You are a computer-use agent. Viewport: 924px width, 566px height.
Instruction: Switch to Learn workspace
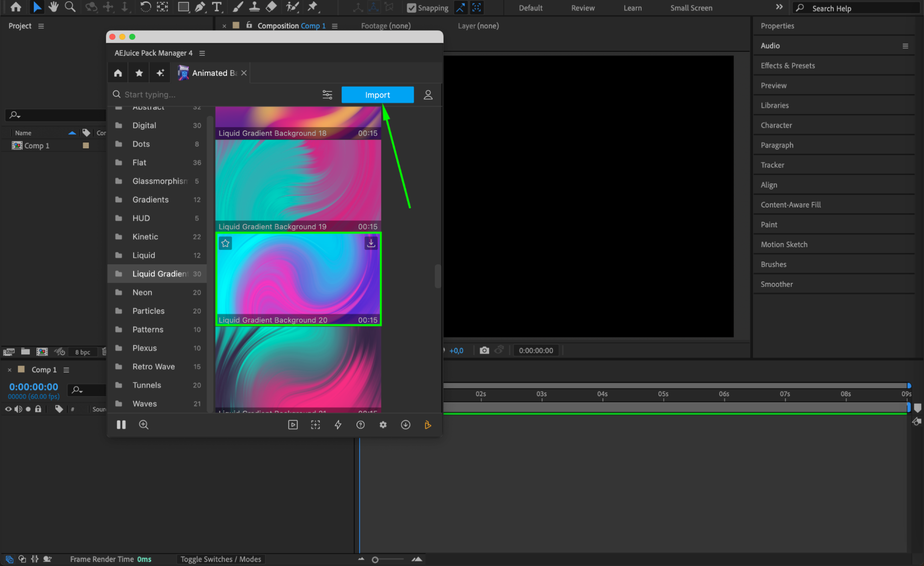click(632, 8)
